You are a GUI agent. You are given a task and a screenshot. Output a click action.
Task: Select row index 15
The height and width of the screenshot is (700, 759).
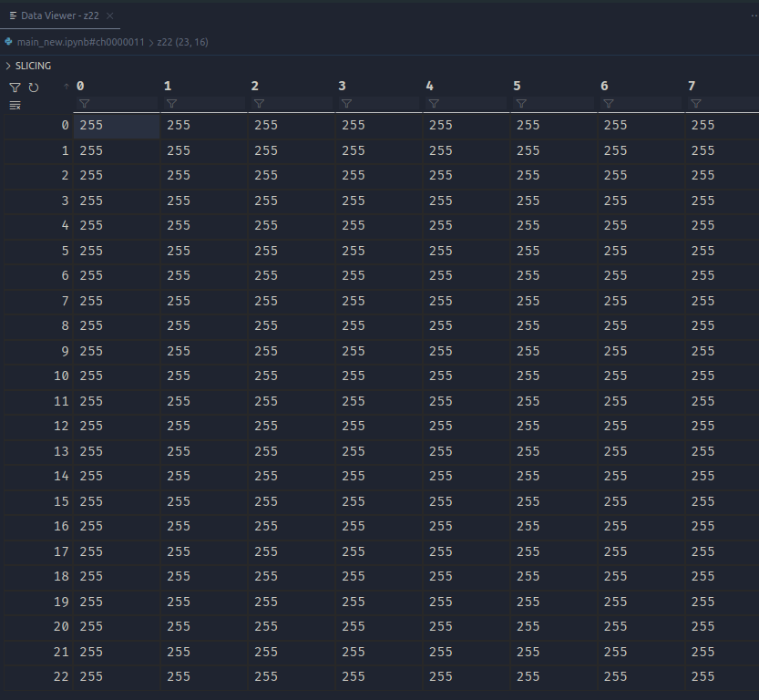[x=38, y=501]
